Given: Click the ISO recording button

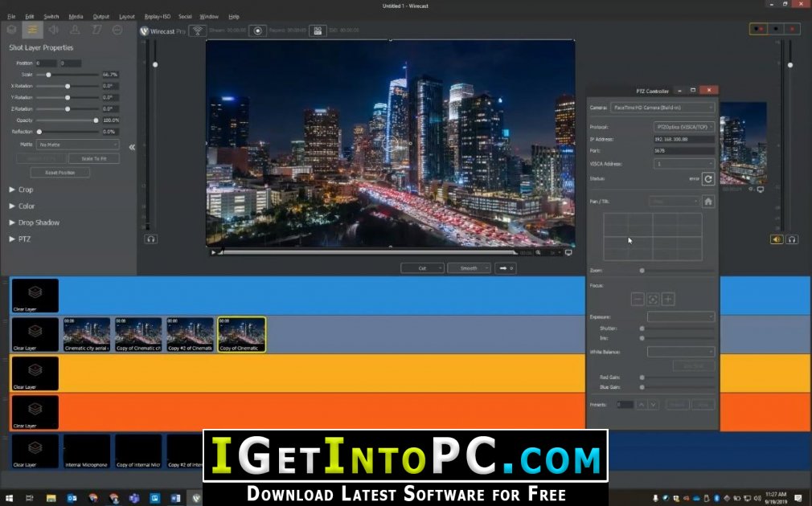Looking at the screenshot, I should [x=318, y=31].
